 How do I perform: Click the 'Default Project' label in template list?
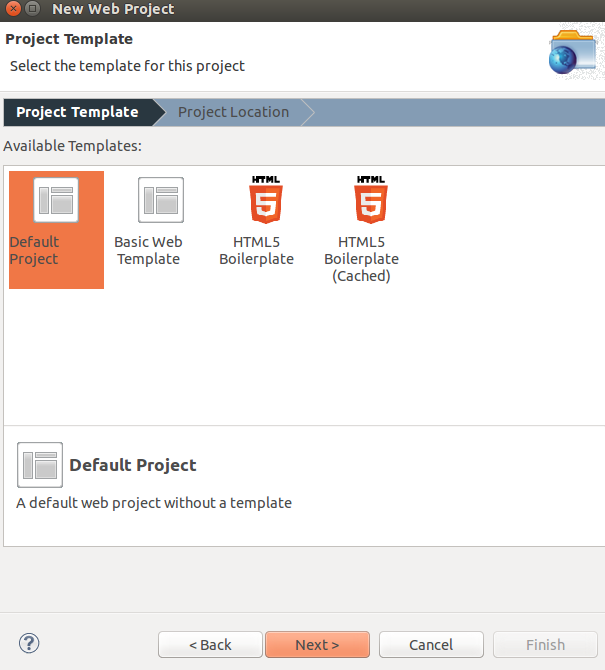coord(34,250)
